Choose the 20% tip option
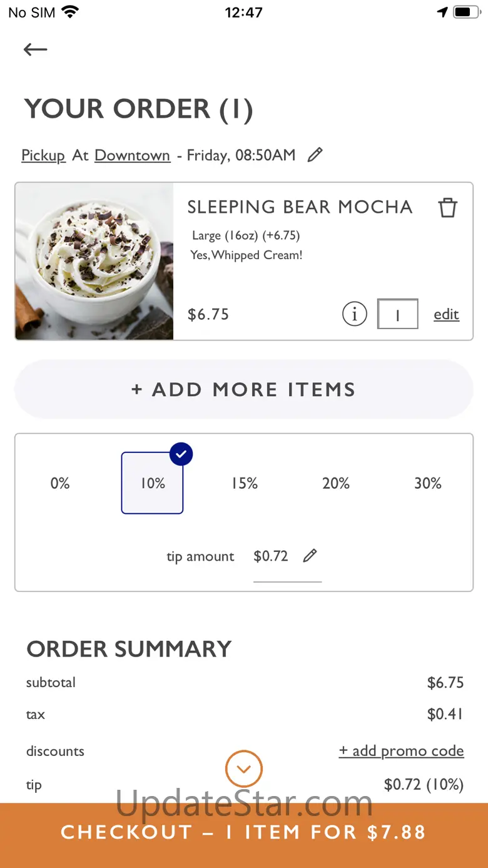 (336, 483)
